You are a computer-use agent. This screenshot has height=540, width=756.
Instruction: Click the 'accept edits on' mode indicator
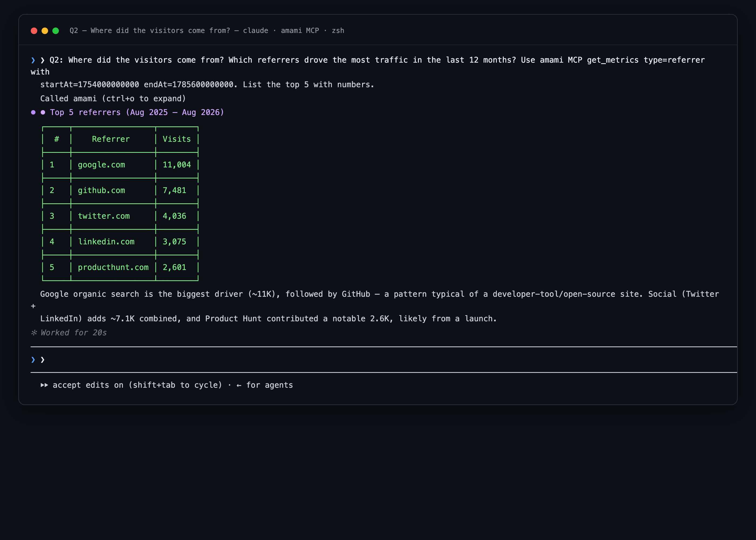[x=88, y=385]
